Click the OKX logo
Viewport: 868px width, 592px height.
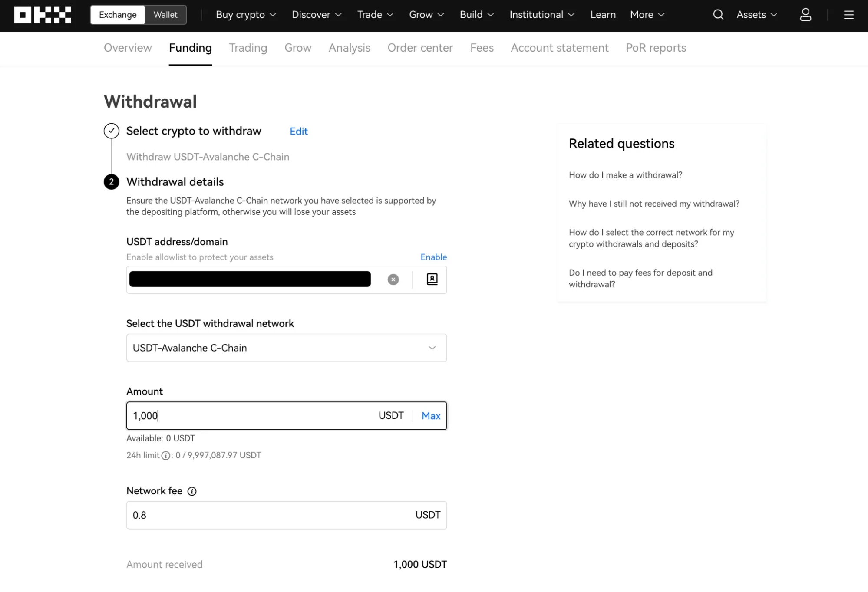pyautogui.click(x=42, y=15)
